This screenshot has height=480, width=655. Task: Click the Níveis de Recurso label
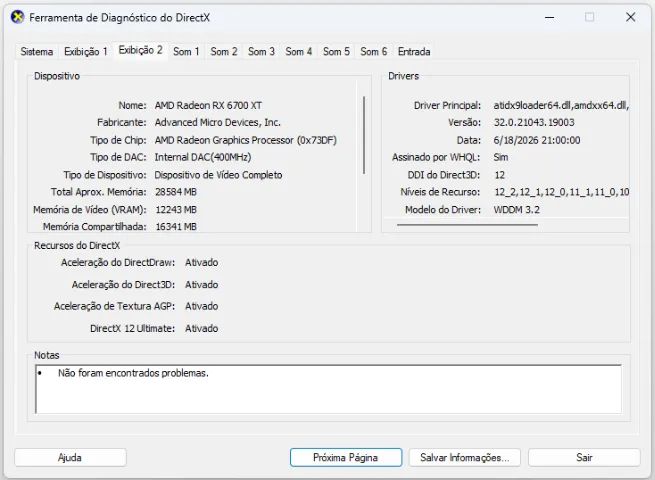pyautogui.click(x=440, y=192)
